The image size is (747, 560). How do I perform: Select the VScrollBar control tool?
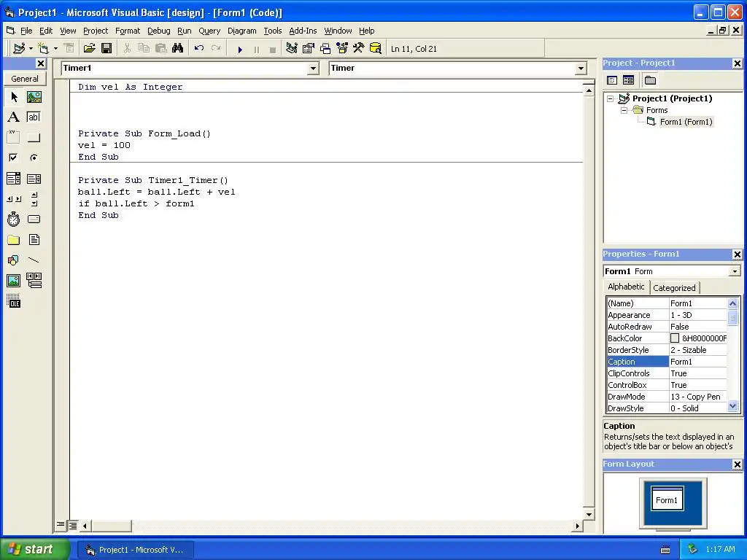[x=34, y=199]
